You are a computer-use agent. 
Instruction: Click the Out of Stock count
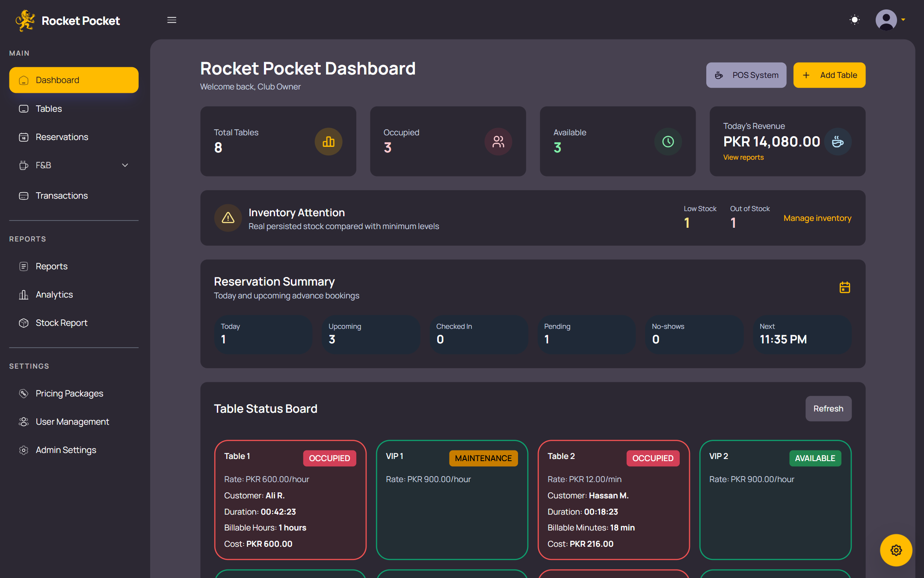click(x=733, y=223)
